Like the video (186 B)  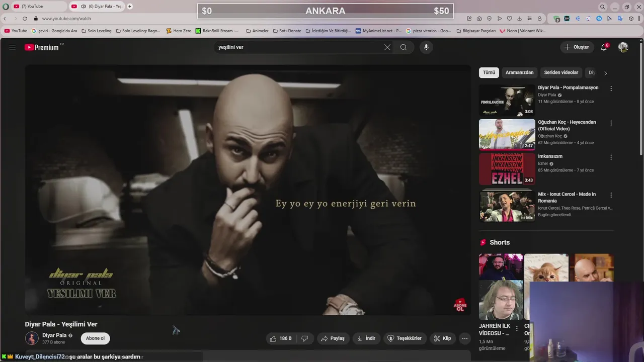point(281,338)
